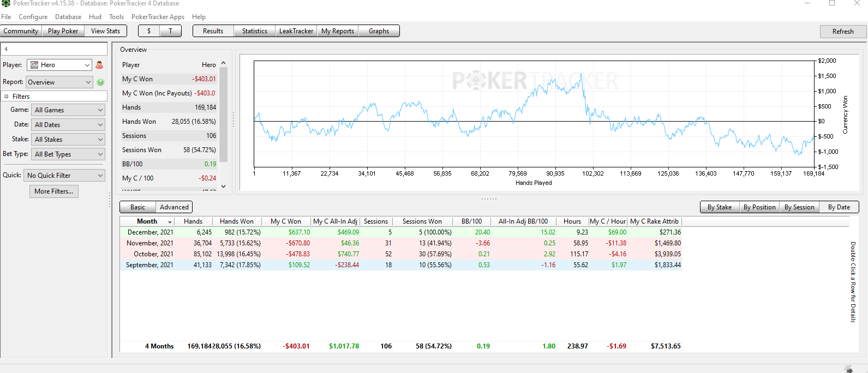Click the green report help icon

pos(100,82)
